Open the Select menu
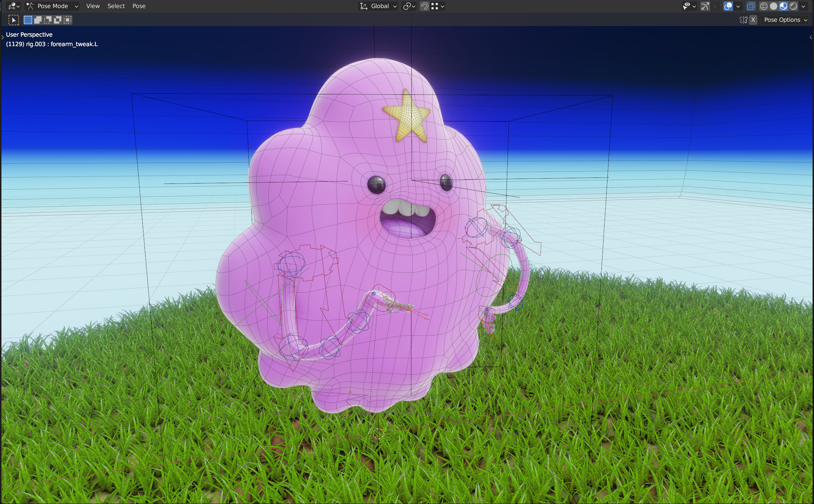814x504 pixels. pos(116,6)
